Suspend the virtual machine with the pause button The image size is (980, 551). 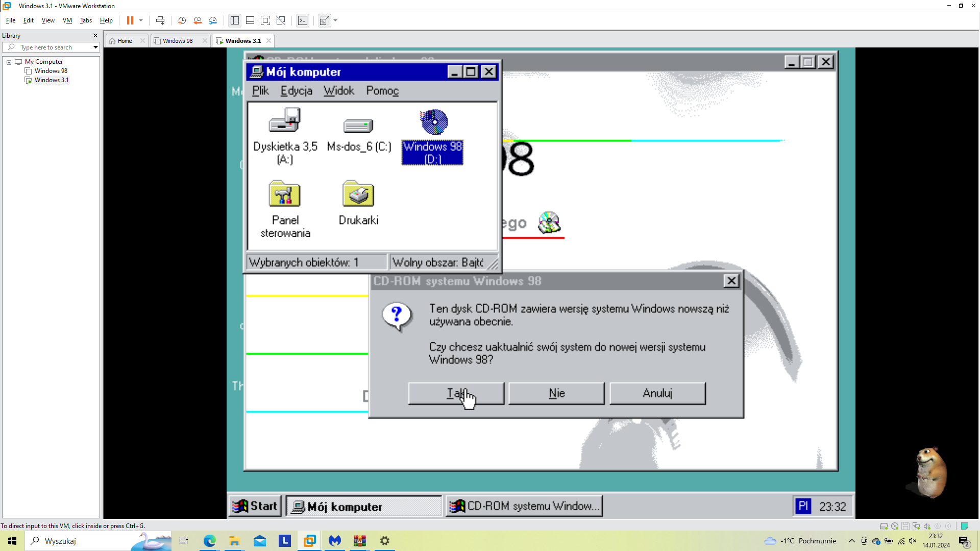coord(131,20)
